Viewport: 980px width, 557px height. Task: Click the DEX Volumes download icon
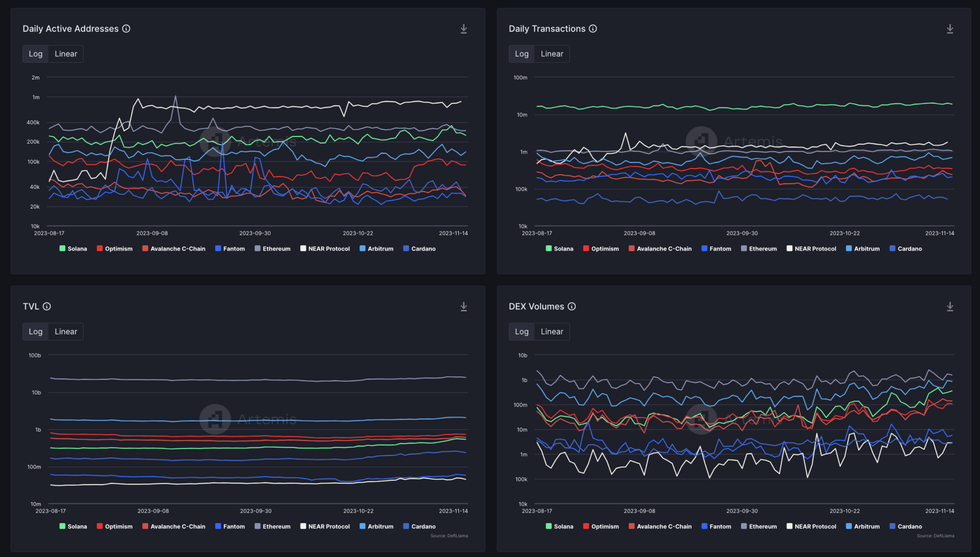[949, 307]
